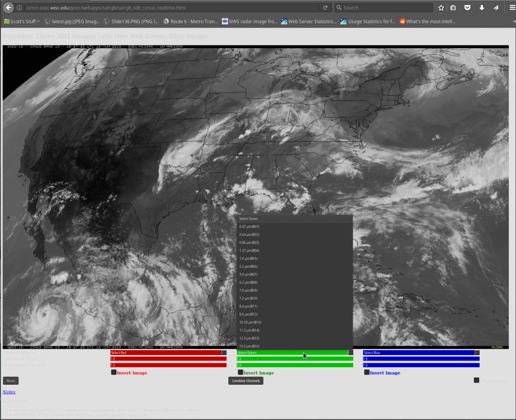This screenshot has height=420, width=516.
Task: Pick 6.2 µm (B08) in green list
Action: pyautogui.click(x=249, y=283)
